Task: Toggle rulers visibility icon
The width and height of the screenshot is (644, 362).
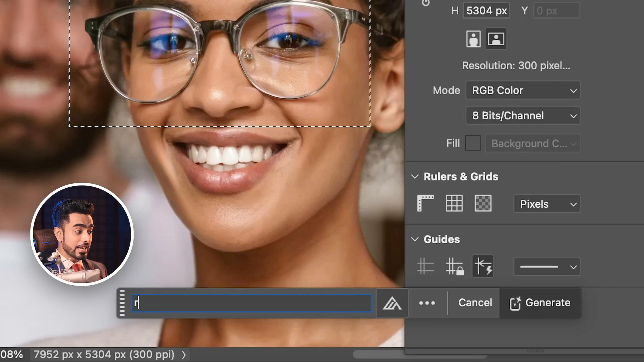Action: pyautogui.click(x=425, y=203)
